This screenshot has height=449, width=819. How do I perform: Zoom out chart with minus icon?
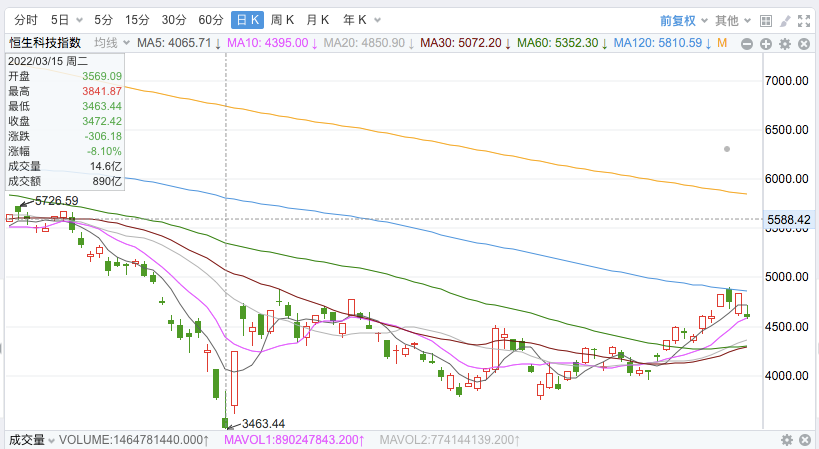click(747, 44)
